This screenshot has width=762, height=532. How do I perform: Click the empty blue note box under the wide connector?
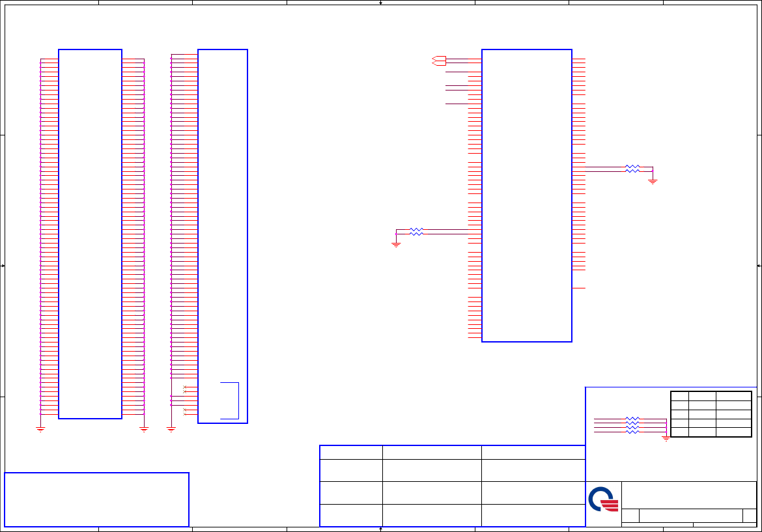[x=96, y=499]
